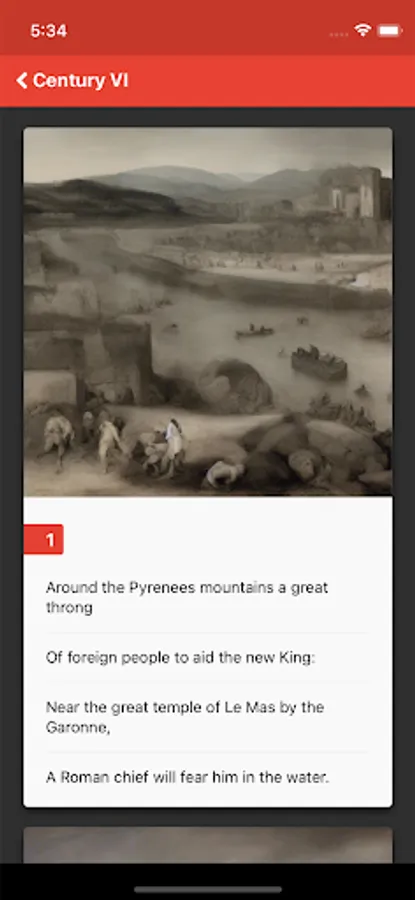Tap the red quatrain number 1 badge
The height and width of the screenshot is (900, 415).
click(44, 540)
